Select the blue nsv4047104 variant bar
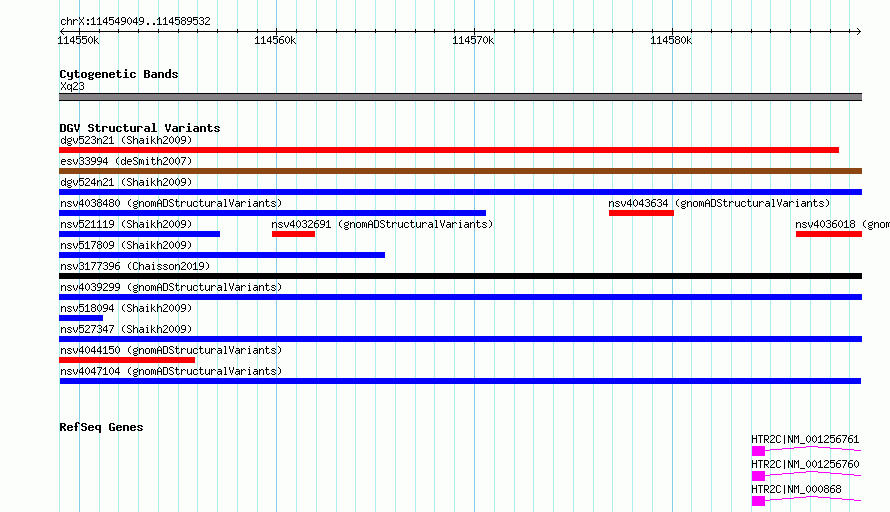The image size is (890, 512). pyautogui.click(x=460, y=381)
